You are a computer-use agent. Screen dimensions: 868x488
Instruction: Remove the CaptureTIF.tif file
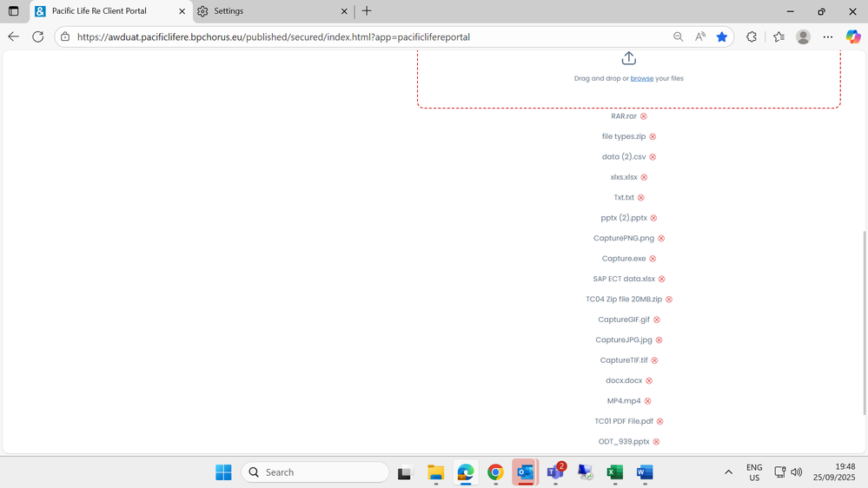click(x=655, y=360)
